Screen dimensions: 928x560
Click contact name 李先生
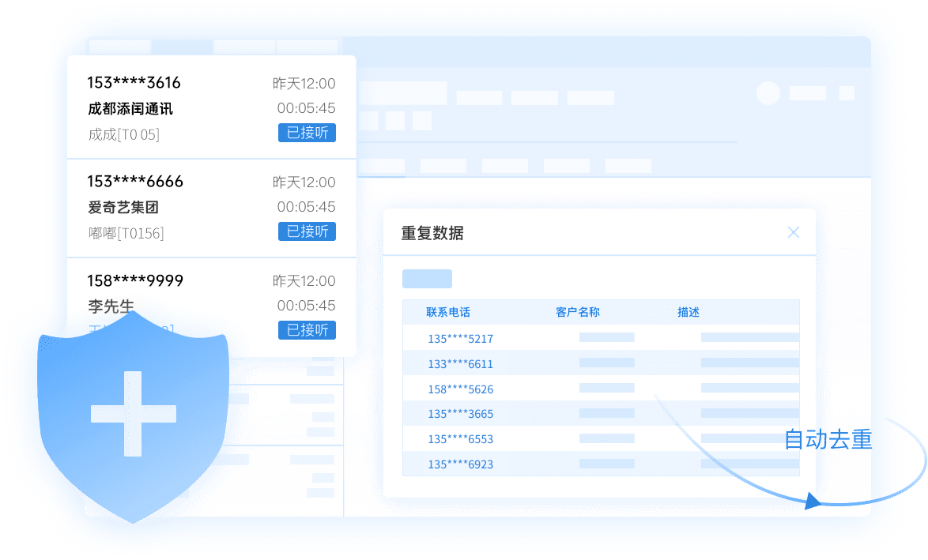[x=111, y=306]
